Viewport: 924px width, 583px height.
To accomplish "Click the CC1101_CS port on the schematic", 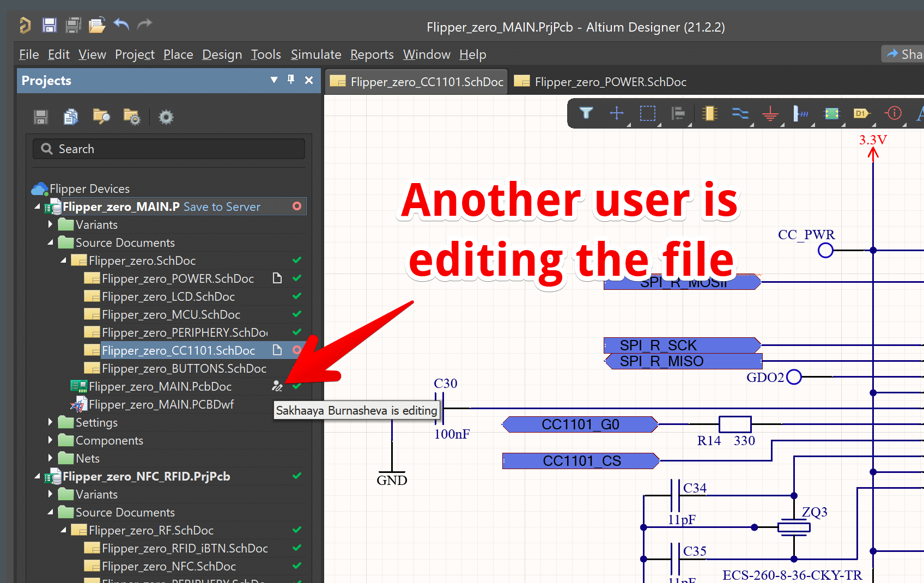I will click(581, 461).
